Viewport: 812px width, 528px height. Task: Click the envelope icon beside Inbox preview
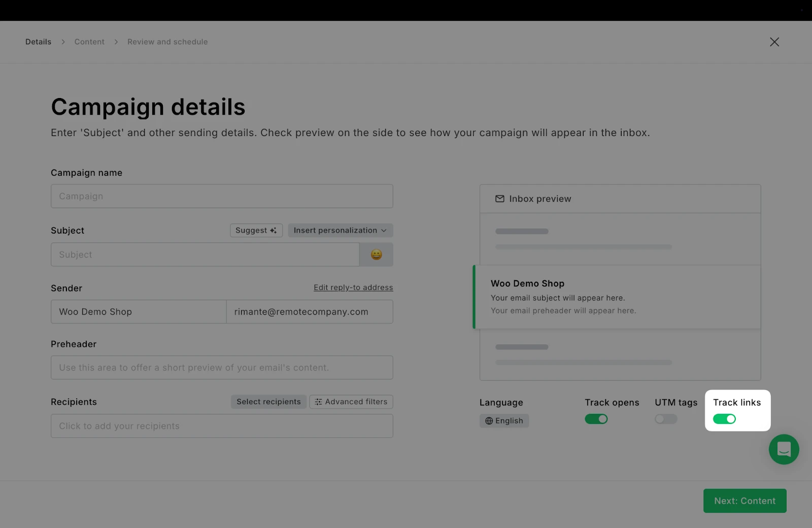pyautogui.click(x=500, y=199)
